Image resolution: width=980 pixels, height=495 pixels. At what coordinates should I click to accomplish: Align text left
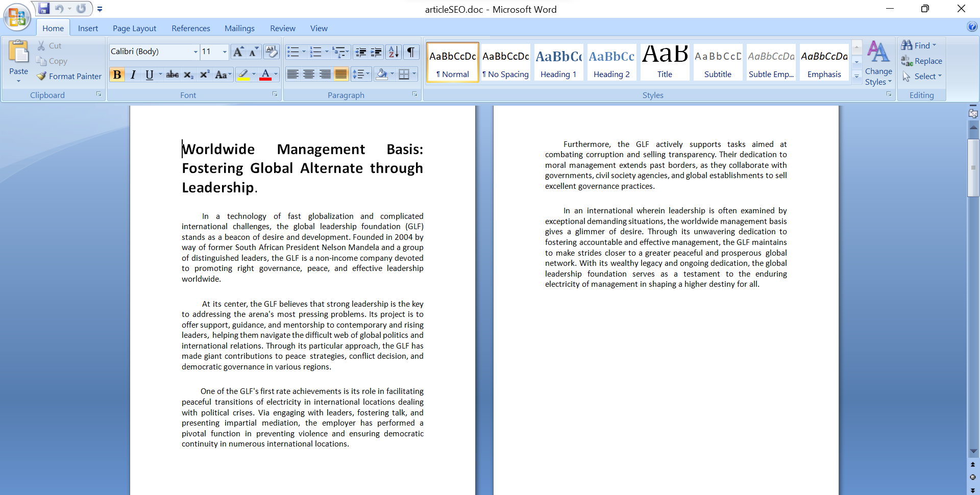[x=292, y=75]
